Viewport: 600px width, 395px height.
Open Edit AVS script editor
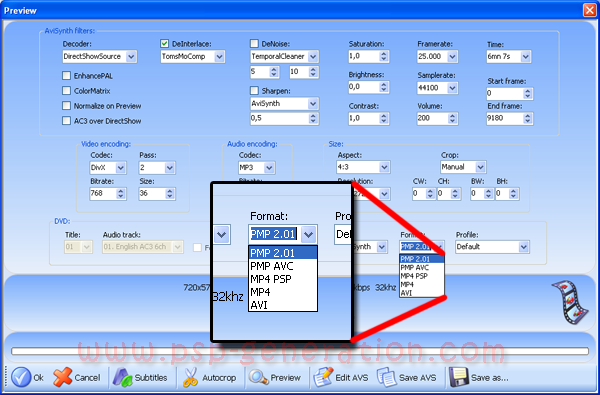click(x=341, y=378)
